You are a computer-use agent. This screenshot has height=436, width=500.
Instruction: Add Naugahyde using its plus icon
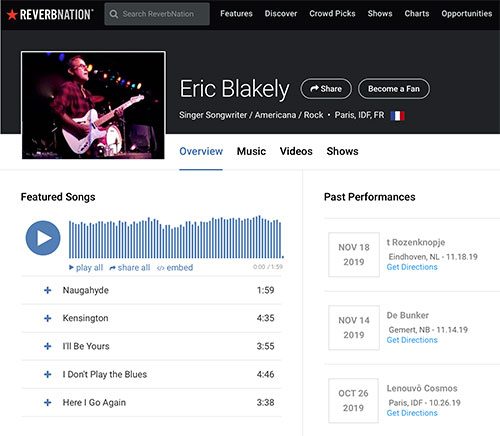coord(48,290)
